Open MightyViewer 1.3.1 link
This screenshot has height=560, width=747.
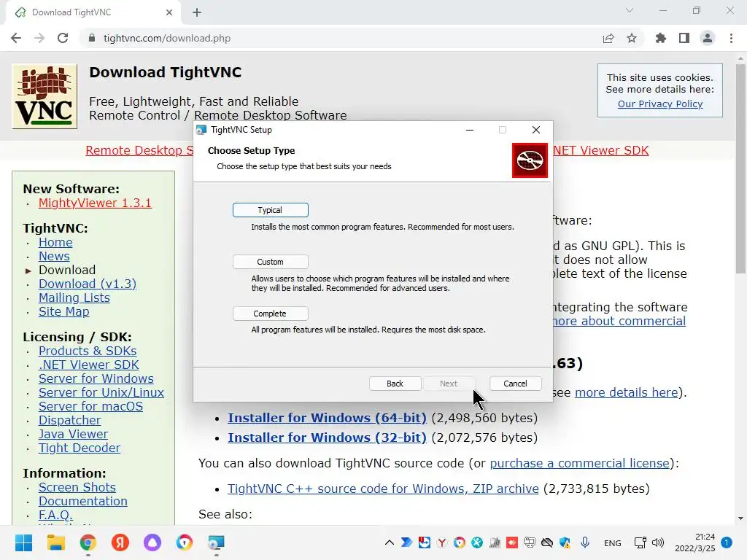click(95, 203)
